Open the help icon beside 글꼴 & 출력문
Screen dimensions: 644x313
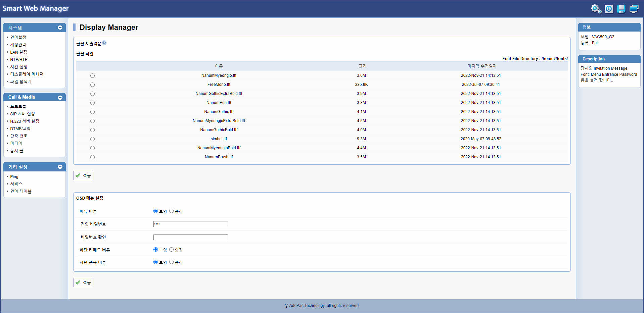(x=104, y=43)
